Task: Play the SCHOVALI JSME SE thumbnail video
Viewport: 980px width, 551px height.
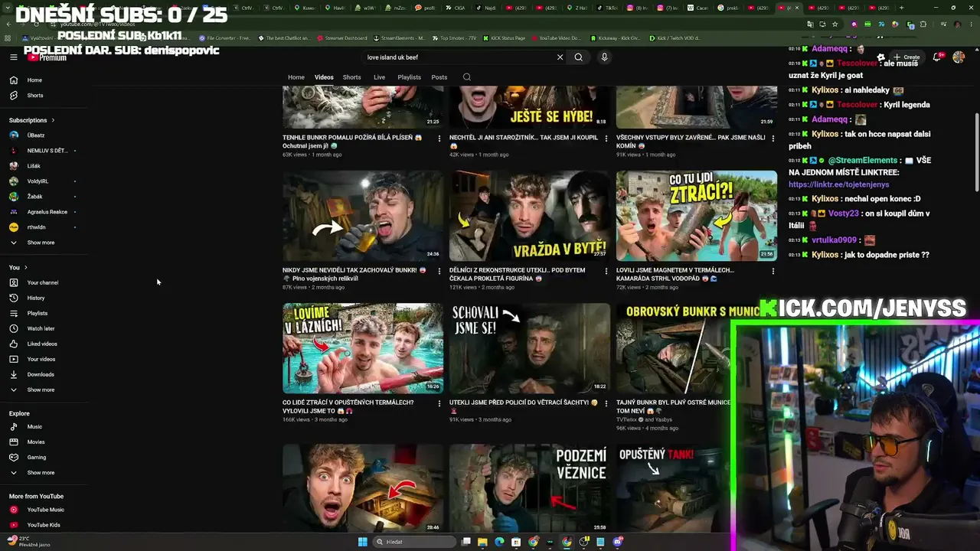Action: click(530, 348)
